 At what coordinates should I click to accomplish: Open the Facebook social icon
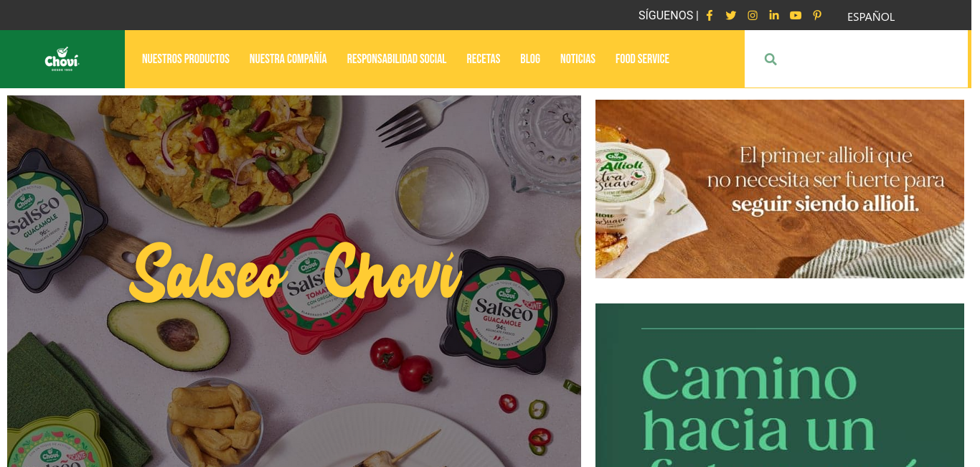710,15
